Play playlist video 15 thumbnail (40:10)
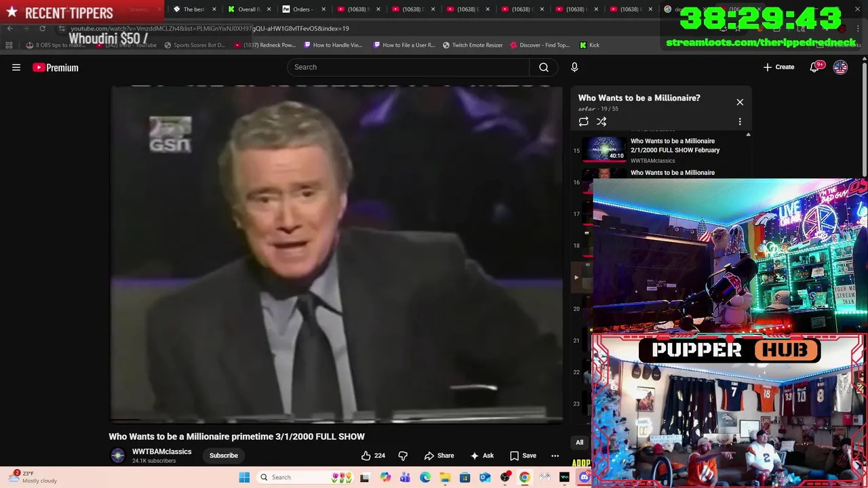Screen dimensions: 868x488 pyautogui.click(x=606, y=149)
